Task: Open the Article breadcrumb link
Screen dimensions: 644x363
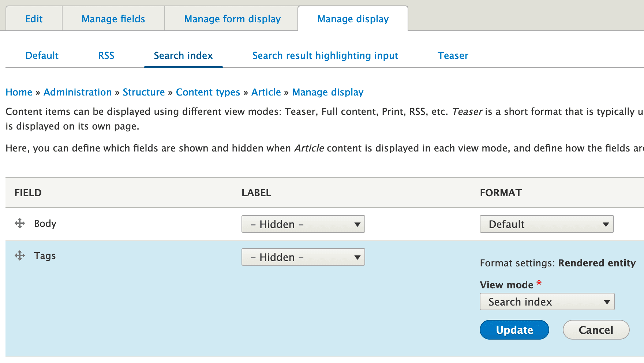Action: (x=266, y=92)
